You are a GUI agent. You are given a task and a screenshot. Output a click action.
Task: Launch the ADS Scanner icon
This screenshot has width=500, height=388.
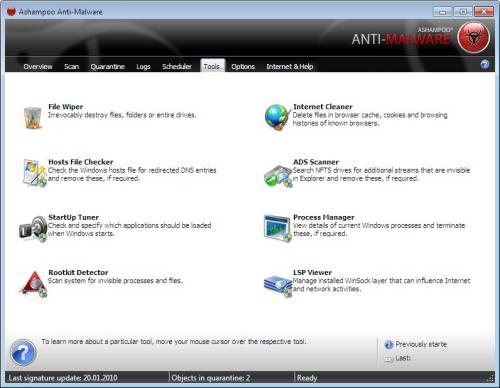tap(278, 176)
